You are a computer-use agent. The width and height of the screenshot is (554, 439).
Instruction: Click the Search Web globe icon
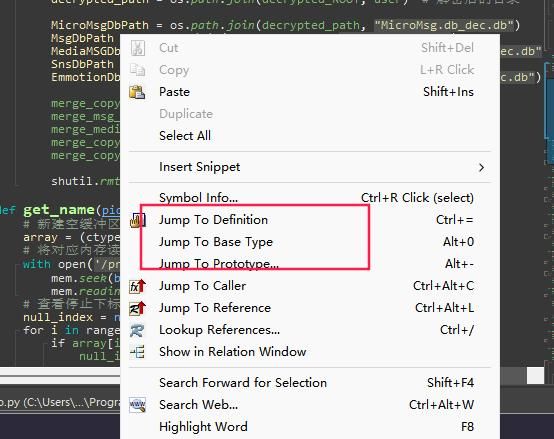pyautogui.click(x=137, y=405)
